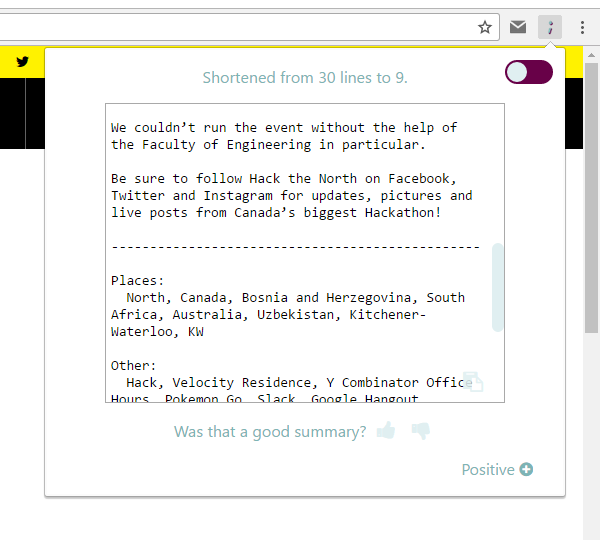The height and width of the screenshot is (540, 600).
Task: Click the page scrollbar up arrow
Action: pos(591,55)
